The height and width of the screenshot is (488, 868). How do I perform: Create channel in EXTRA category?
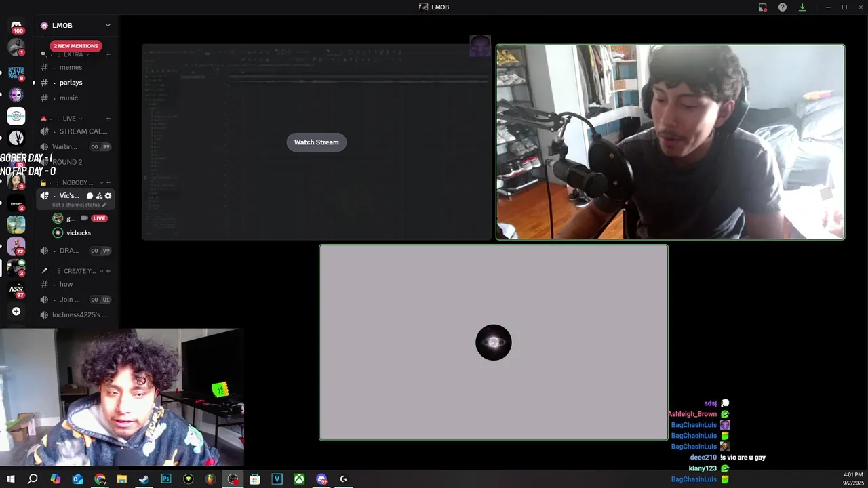(x=108, y=54)
